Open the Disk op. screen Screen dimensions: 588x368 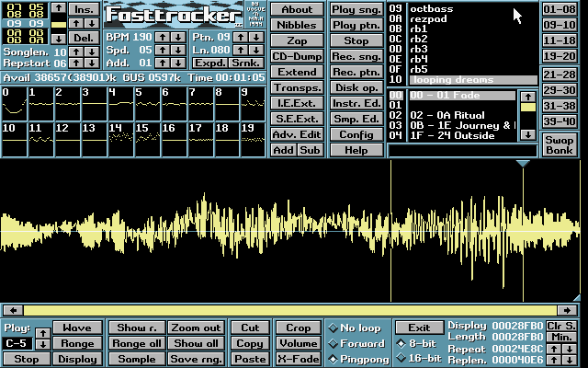[356, 87]
